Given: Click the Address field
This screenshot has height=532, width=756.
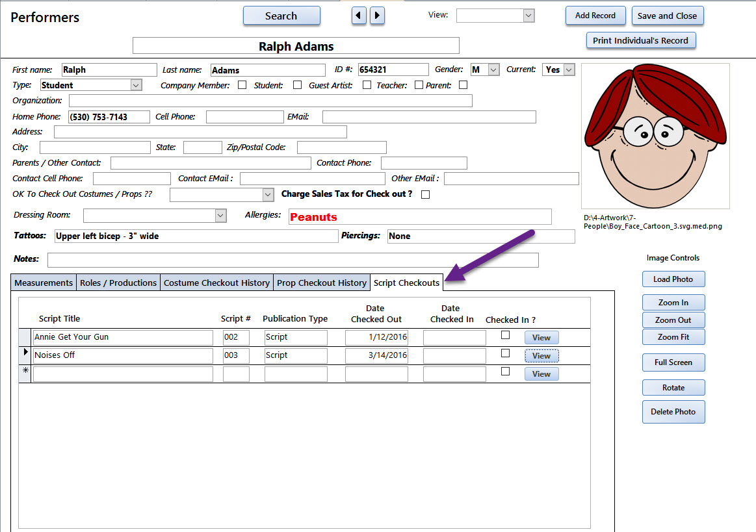Looking at the screenshot, I should pyautogui.click(x=201, y=132).
